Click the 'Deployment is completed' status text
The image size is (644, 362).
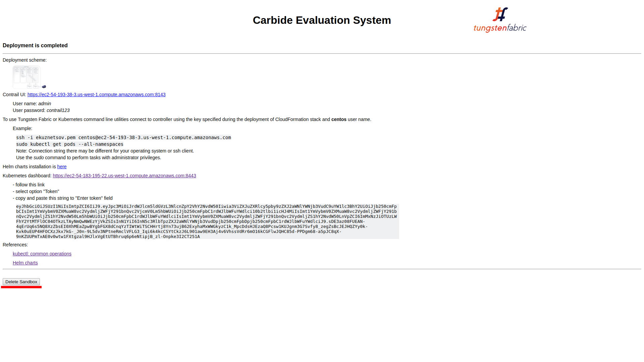[35, 46]
